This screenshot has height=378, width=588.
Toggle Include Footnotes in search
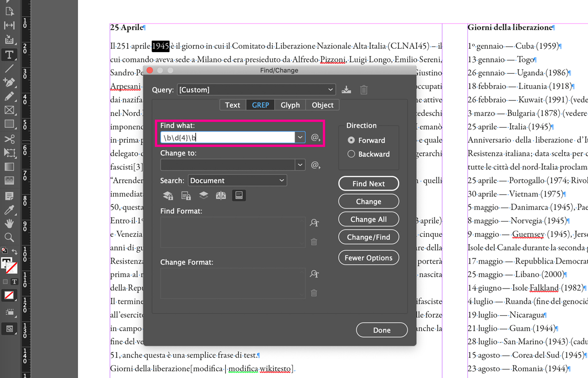pos(239,195)
